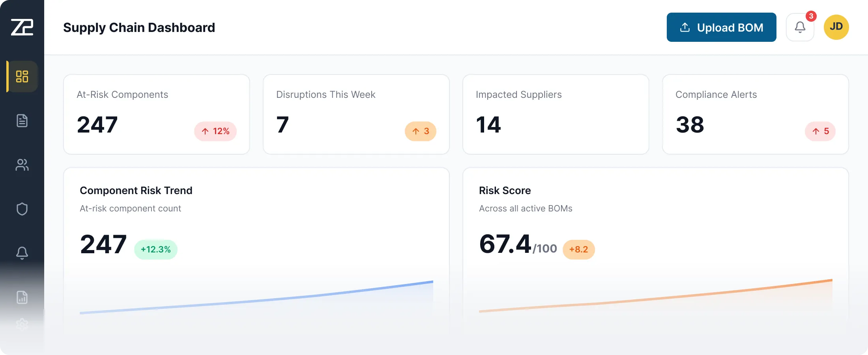Click the Z2 logo

(x=22, y=27)
